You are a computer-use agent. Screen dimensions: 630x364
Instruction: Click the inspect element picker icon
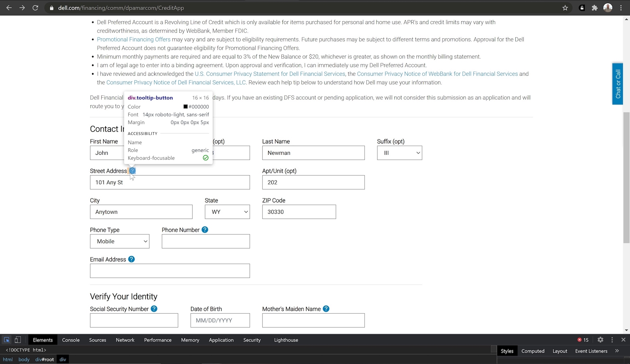(x=7, y=340)
